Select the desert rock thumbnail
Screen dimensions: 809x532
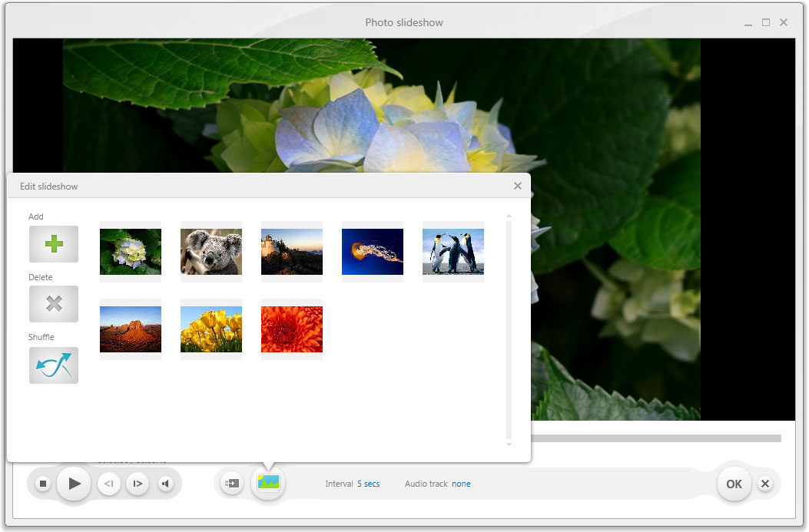click(131, 329)
